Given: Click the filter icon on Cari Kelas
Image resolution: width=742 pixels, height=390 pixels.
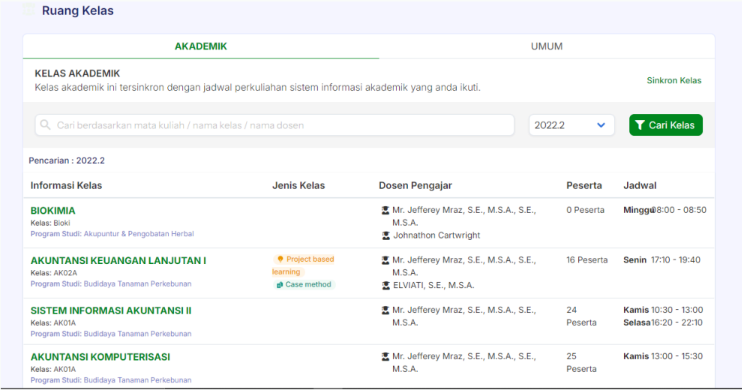Looking at the screenshot, I should 640,125.
